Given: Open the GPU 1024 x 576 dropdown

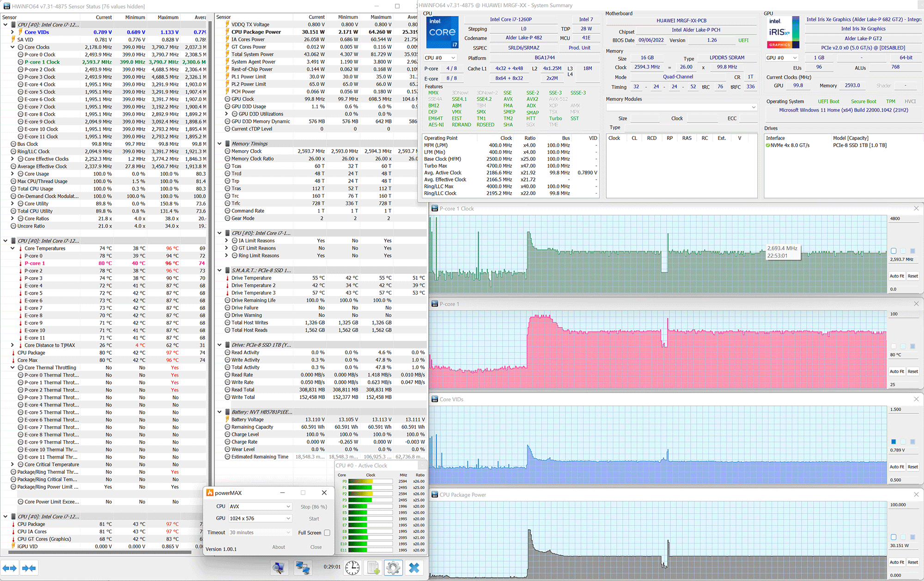Looking at the screenshot, I should click(x=261, y=518).
